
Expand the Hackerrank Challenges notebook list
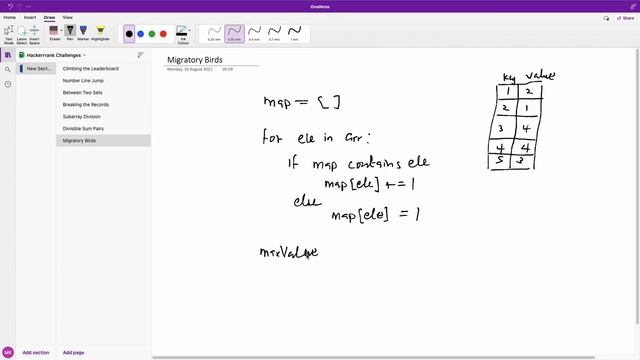(x=53, y=55)
